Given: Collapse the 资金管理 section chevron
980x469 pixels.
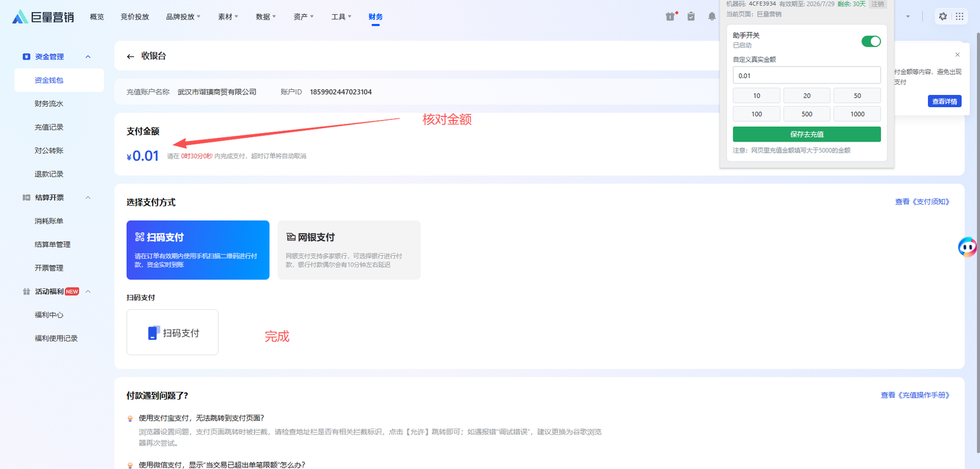Looking at the screenshot, I should 88,57.
